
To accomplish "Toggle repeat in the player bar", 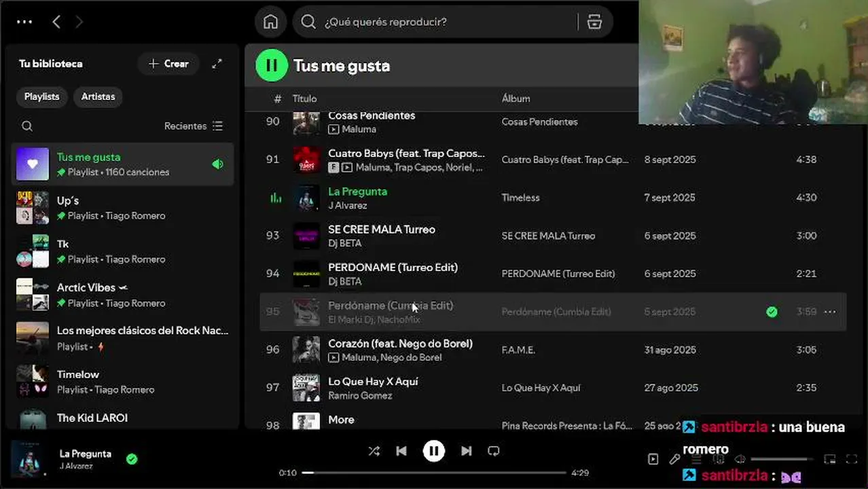I will [x=494, y=451].
